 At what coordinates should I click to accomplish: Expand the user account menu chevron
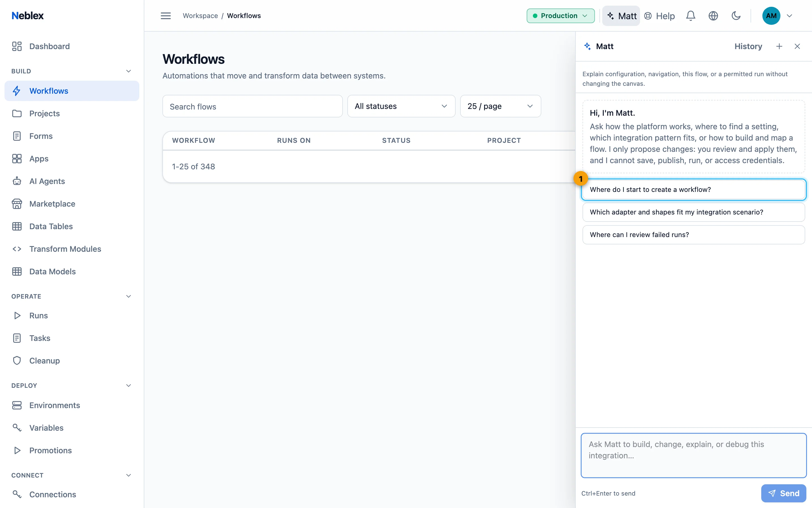click(x=789, y=16)
